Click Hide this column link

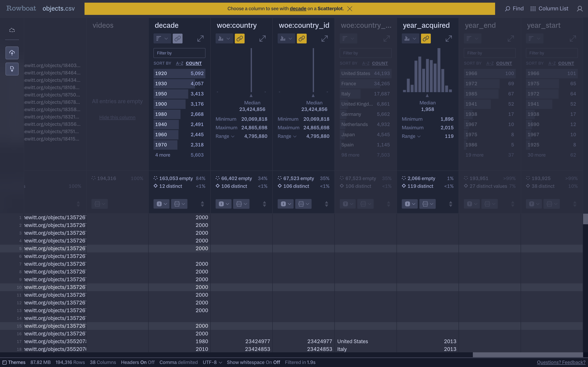tap(117, 117)
